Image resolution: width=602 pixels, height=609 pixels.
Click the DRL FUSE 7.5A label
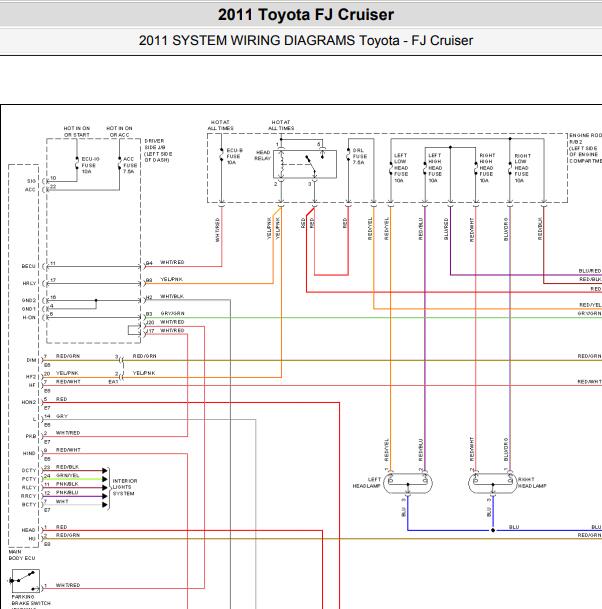pos(359,156)
